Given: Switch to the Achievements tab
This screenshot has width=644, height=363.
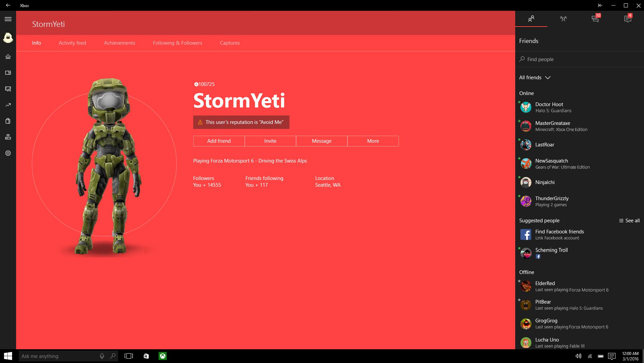Looking at the screenshot, I should (x=119, y=43).
